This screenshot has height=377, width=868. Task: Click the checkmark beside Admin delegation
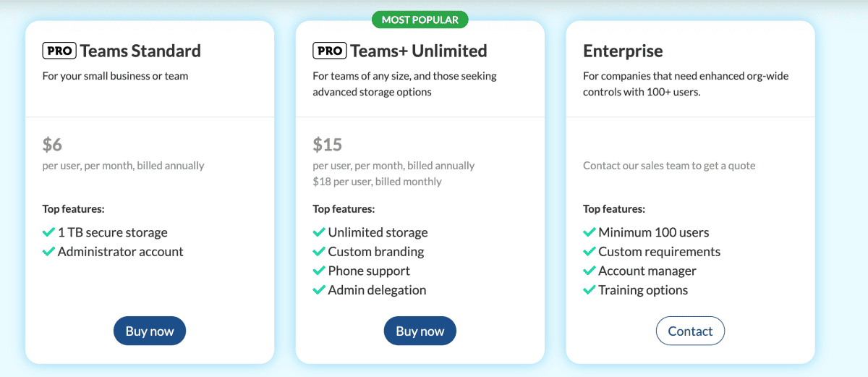pyautogui.click(x=319, y=290)
